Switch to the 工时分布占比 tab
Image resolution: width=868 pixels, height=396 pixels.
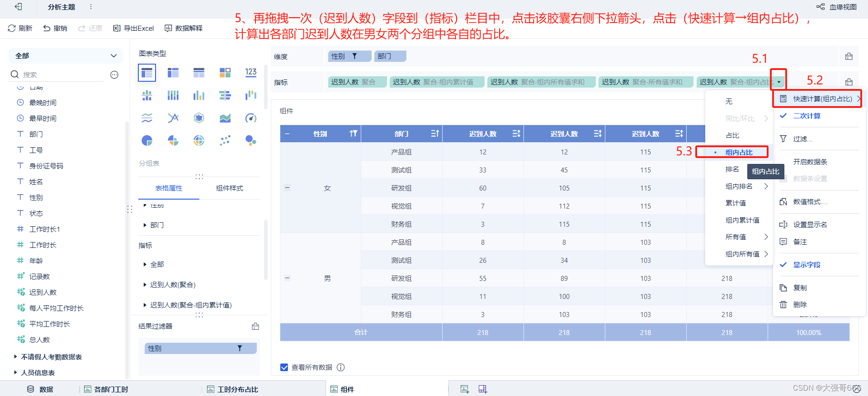click(232, 389)
